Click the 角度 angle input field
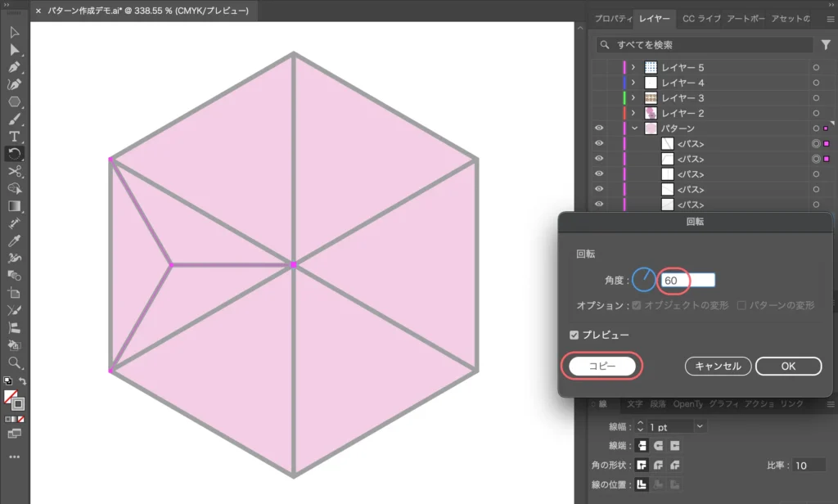838x504 pixels. pos(687,281)
